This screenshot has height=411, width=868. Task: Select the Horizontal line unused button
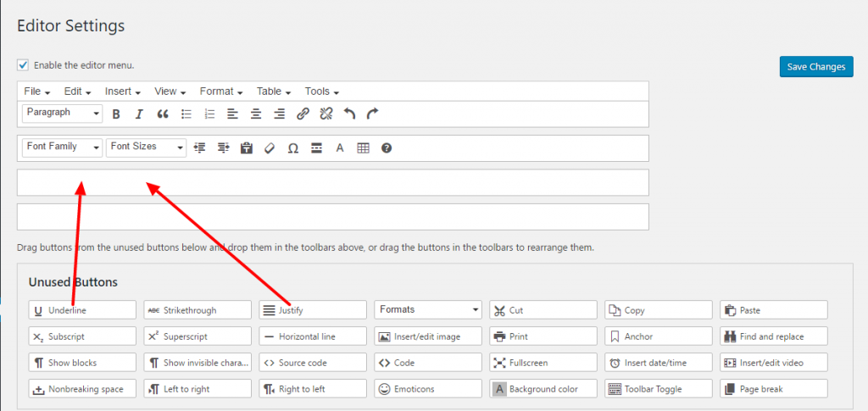point(313,336)
